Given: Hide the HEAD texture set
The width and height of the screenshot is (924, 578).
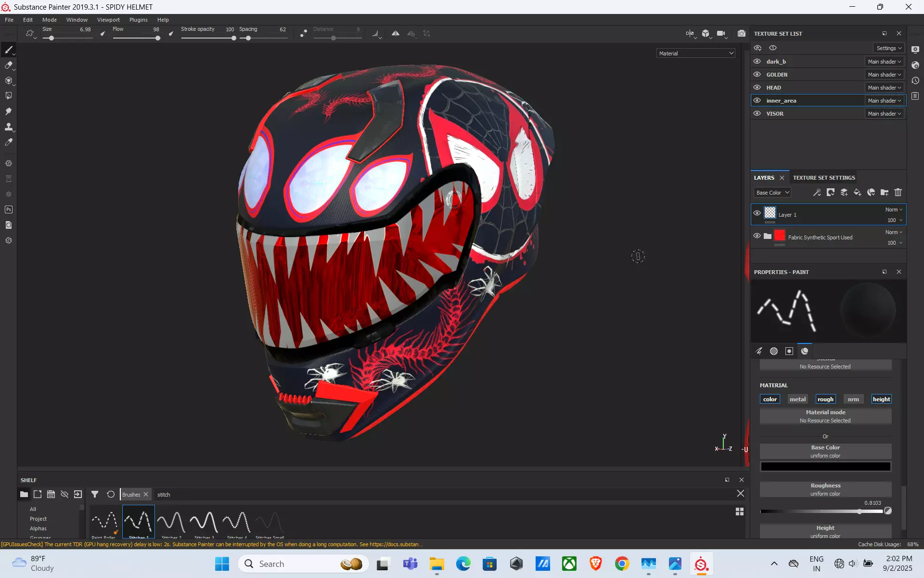Looking at the screenshot, I should click(757, 88).
